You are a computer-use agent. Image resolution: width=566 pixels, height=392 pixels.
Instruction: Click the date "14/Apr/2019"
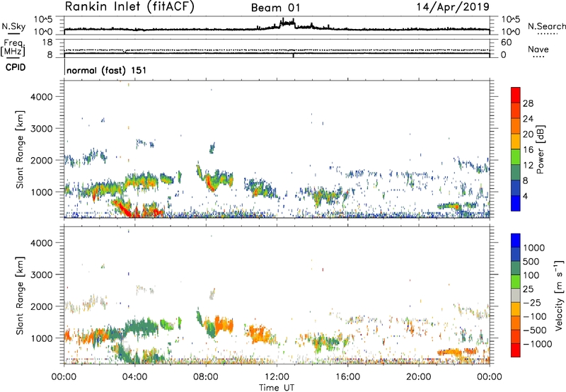(453, 7)
